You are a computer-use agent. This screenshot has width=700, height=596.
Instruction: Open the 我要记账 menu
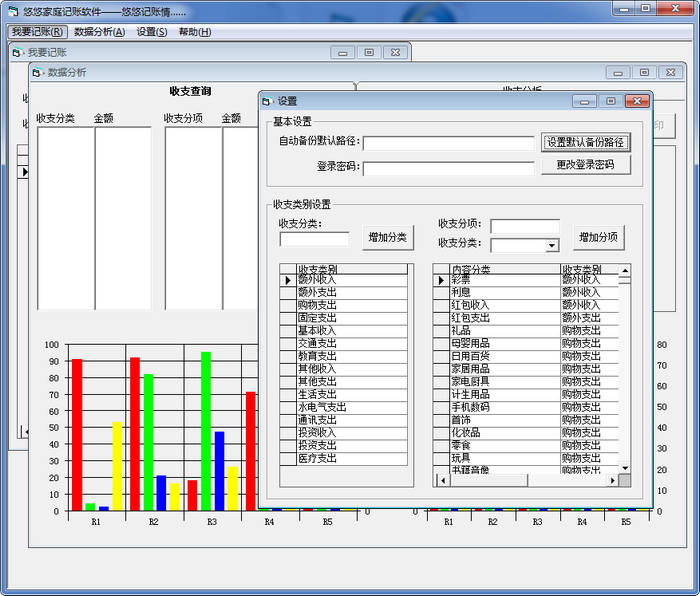pyautogui.click(x=37, y=32)
